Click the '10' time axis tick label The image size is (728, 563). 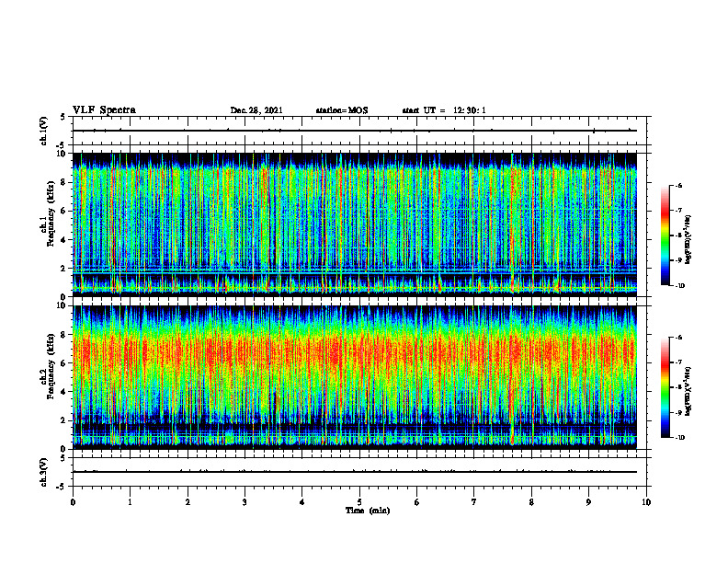click(646, 502)
